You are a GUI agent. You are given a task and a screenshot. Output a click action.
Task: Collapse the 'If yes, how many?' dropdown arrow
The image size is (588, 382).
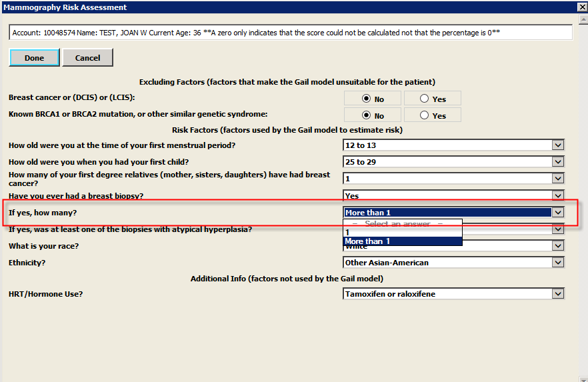coord(558,213)
